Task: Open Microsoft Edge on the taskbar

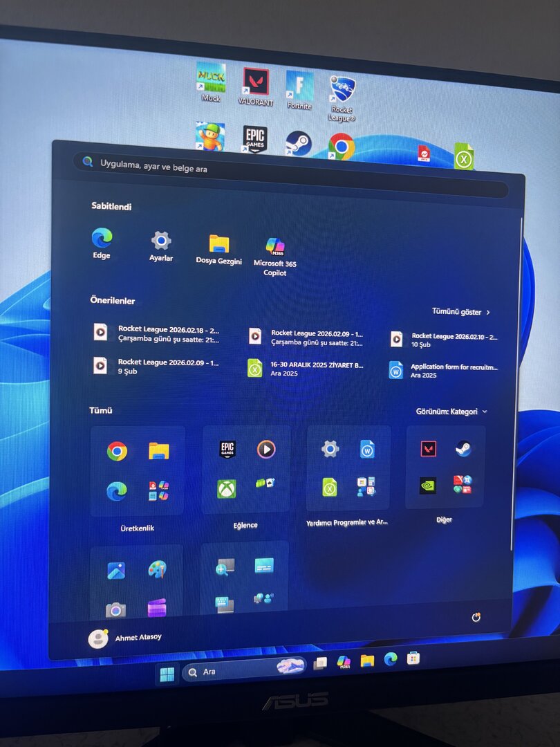Action: (391, 659)
